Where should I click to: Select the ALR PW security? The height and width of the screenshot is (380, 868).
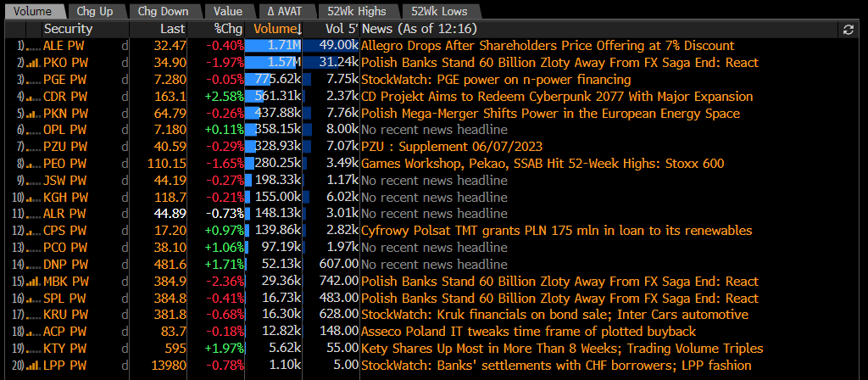64,215
